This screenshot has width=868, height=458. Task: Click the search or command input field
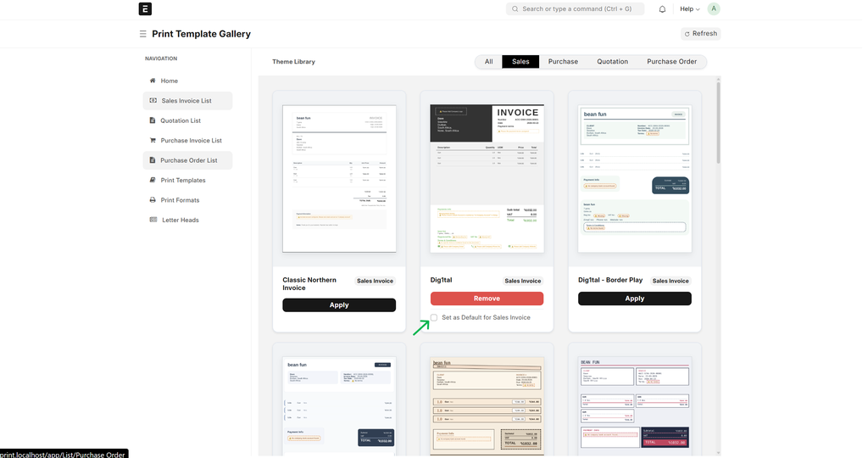tap(575, 9)
